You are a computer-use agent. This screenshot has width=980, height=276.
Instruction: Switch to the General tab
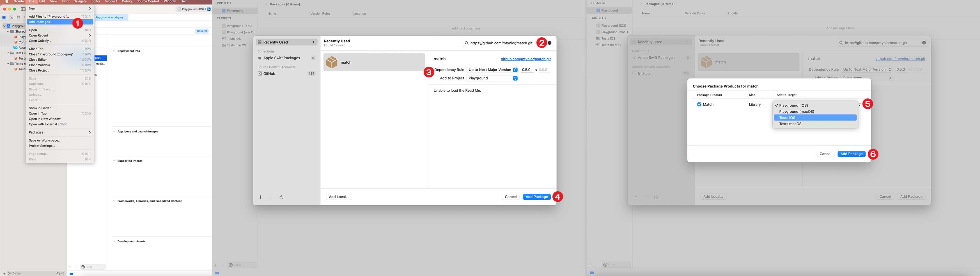click(202, 31)
